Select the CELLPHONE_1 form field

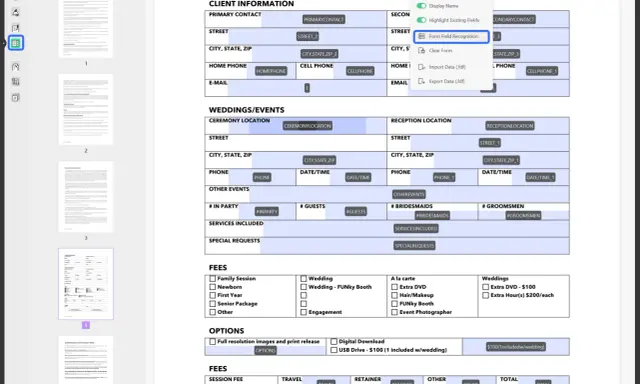542,71
